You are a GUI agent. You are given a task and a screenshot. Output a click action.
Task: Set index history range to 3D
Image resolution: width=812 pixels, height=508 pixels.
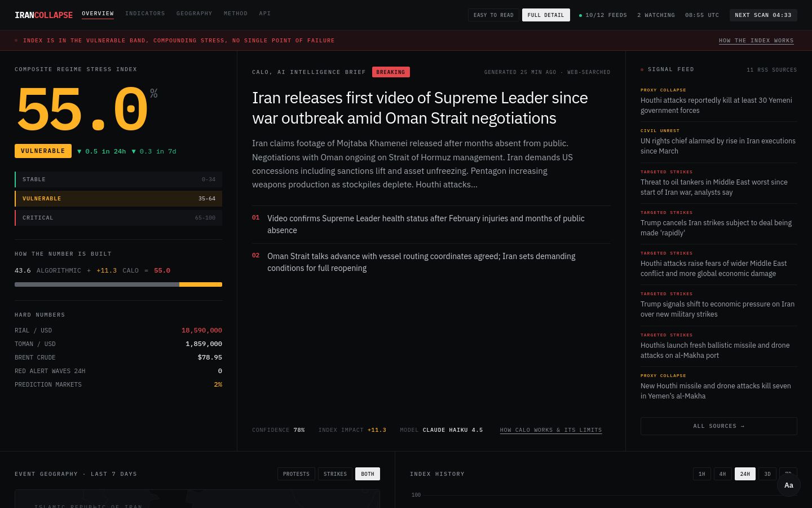767,474
